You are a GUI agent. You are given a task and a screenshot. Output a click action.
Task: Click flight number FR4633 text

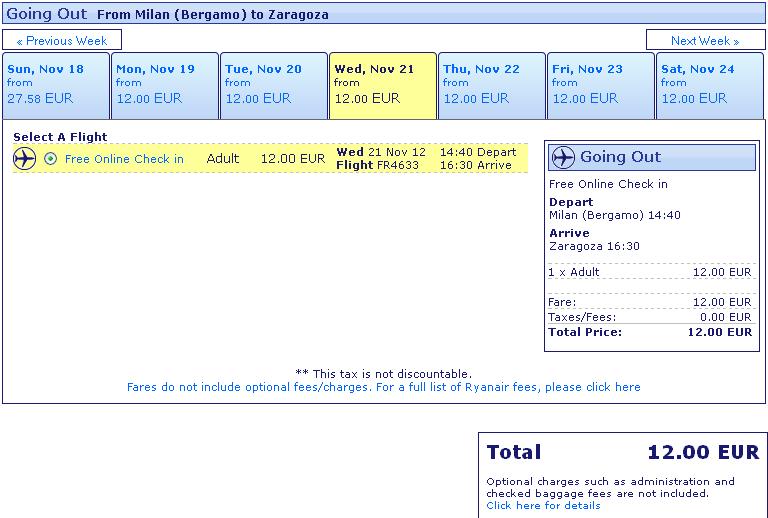point(398,165)
